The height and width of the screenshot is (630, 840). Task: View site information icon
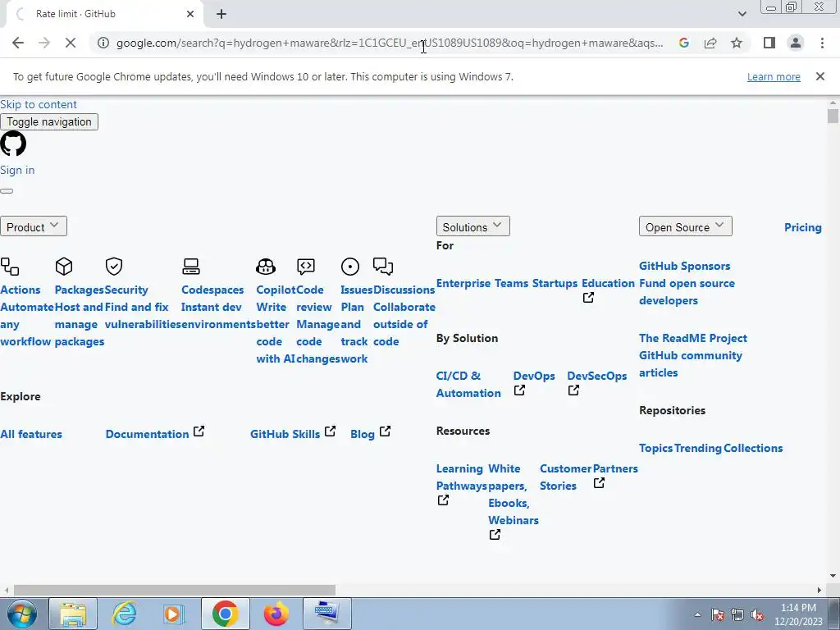click(103, 43)
